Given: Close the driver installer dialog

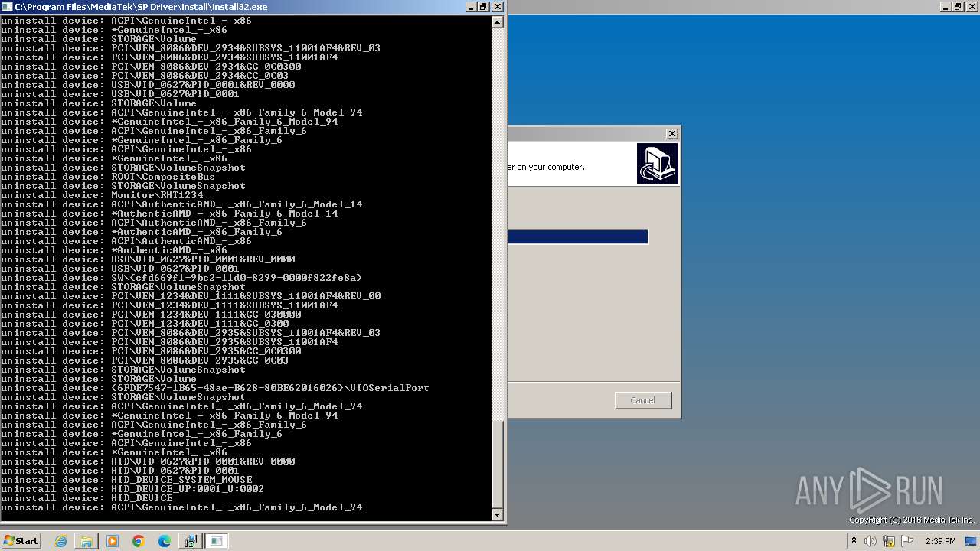Looking at the screenshot, I should (672, 133).
